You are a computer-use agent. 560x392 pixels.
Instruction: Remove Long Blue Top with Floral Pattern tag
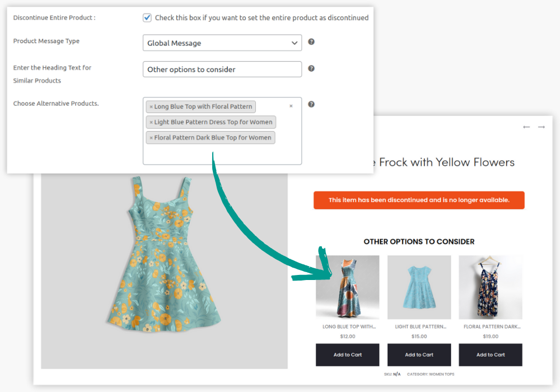151,107
